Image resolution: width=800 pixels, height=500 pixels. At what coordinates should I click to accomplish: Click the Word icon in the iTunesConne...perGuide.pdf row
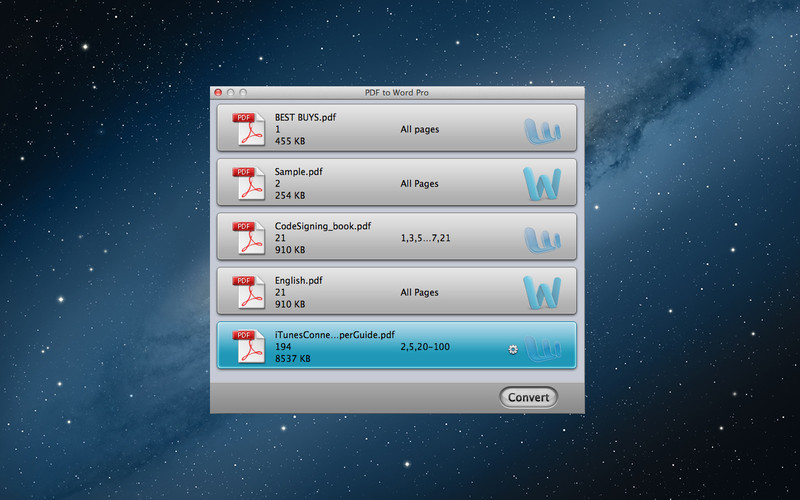tap(542, 349)
